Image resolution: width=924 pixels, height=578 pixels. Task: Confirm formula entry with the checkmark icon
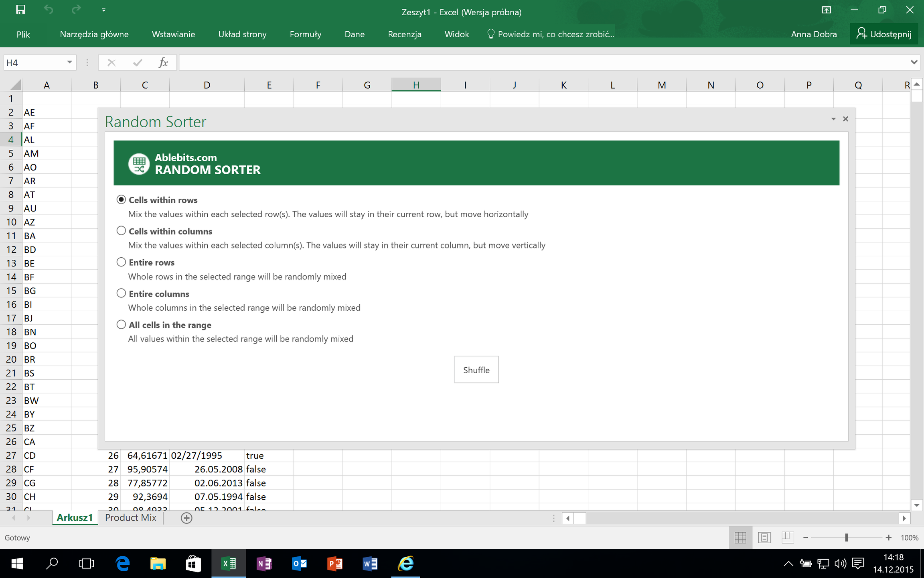click(x=138, y=63)
